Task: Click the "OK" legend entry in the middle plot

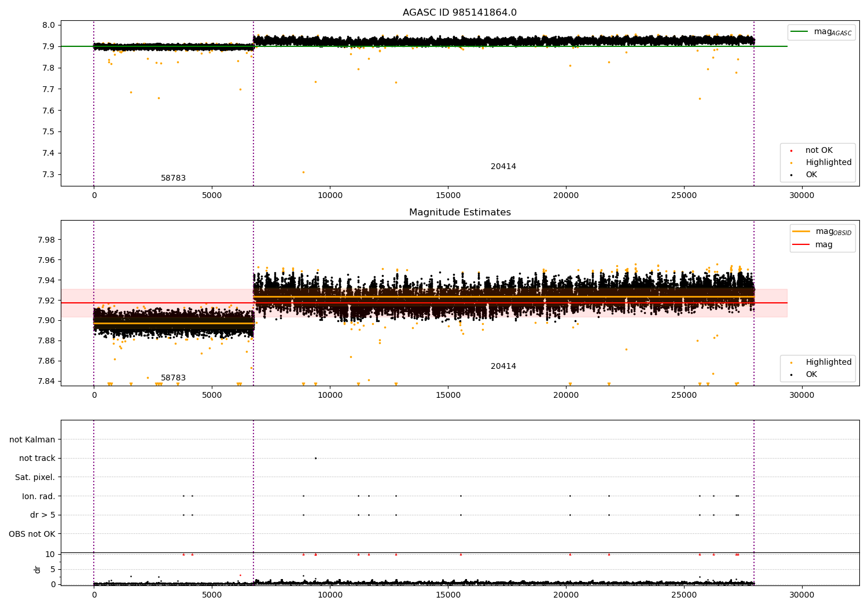Action: tap(811, 375)
